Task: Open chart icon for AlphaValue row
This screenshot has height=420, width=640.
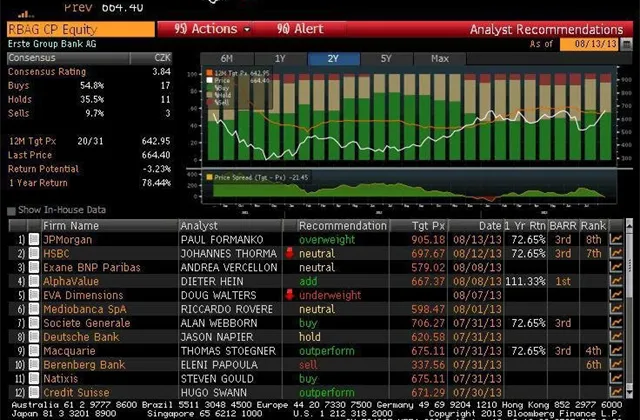Action: (x=616, y=281)
